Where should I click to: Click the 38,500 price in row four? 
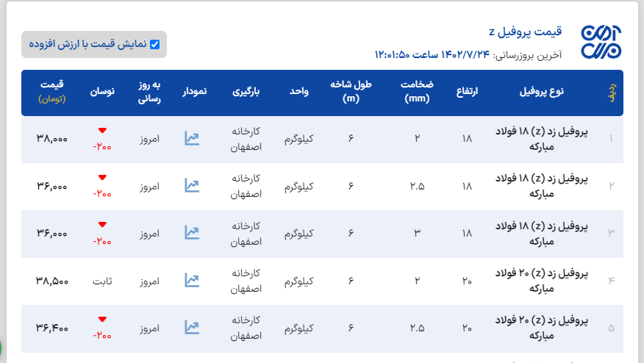[51, 281]
